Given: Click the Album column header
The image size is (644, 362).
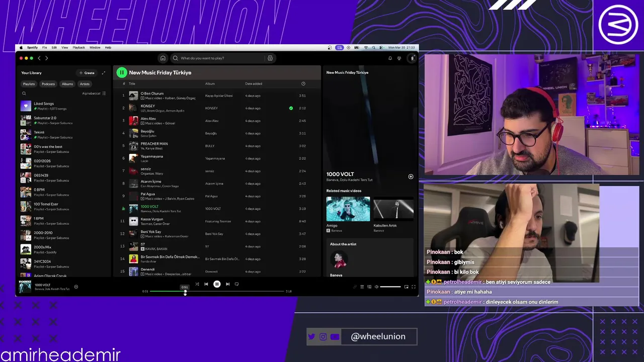Looking at the screenshot, I should pyautogui.click(x=210, y=83).
